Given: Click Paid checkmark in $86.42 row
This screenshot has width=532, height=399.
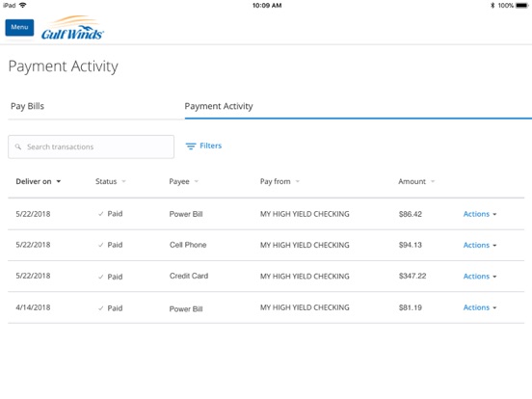Looking at the screenshot, I should [101, 214].
